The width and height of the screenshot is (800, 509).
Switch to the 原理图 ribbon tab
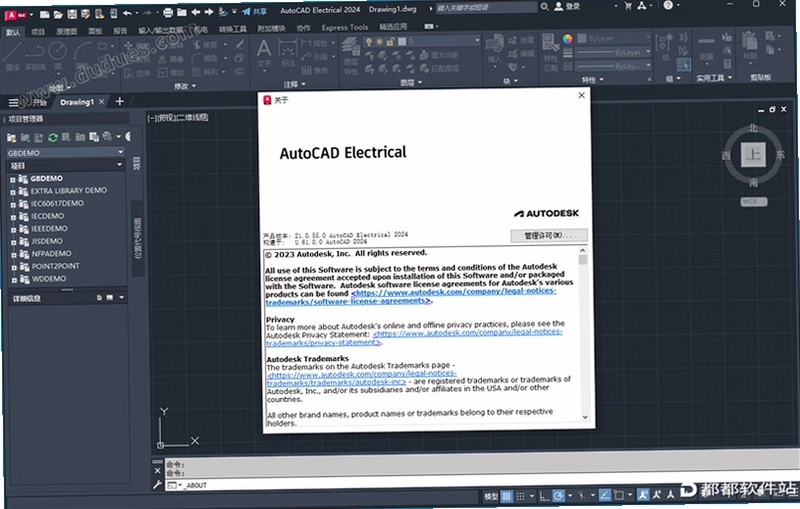coord(66,32)
